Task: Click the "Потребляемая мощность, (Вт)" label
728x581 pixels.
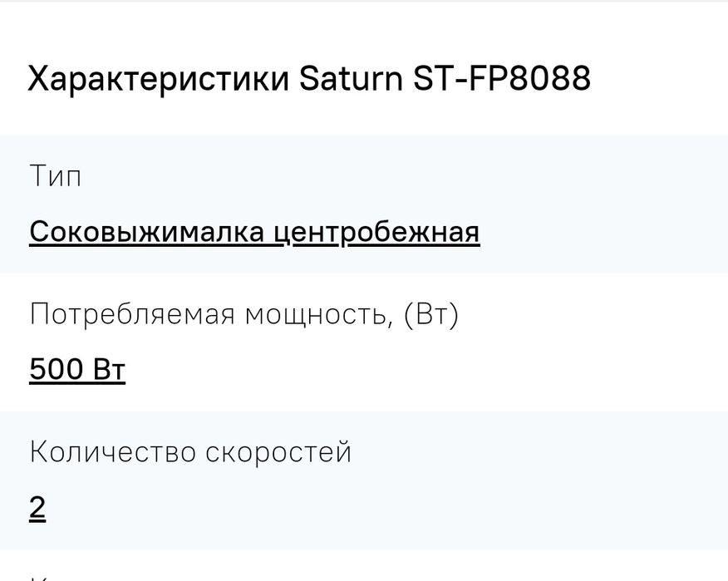Action: coord(243,315)
